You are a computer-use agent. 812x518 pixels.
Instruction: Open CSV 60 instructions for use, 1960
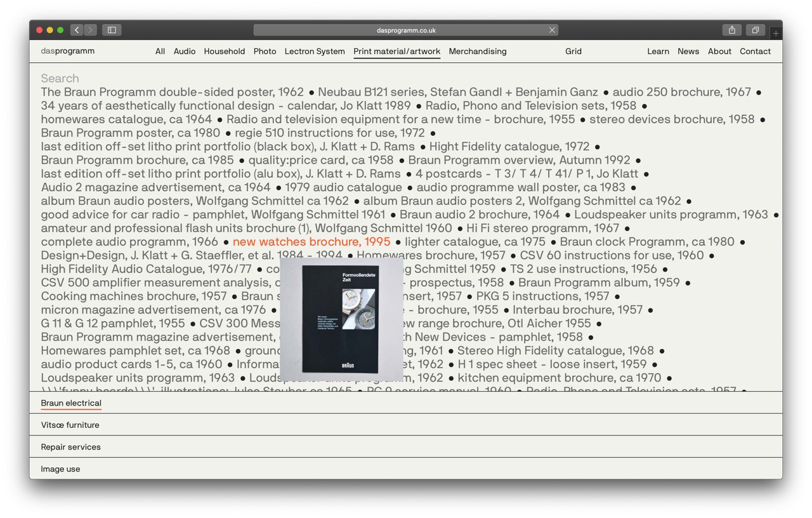(612, 255)
